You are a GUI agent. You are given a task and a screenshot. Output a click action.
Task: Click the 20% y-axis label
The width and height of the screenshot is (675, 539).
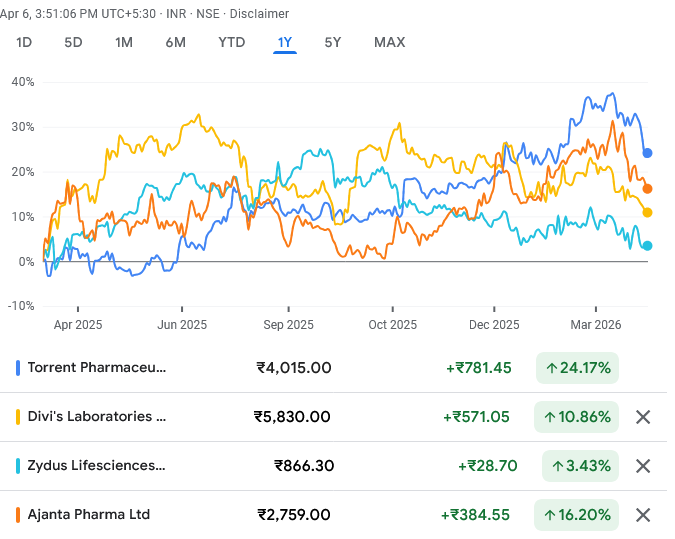(23, 172)
